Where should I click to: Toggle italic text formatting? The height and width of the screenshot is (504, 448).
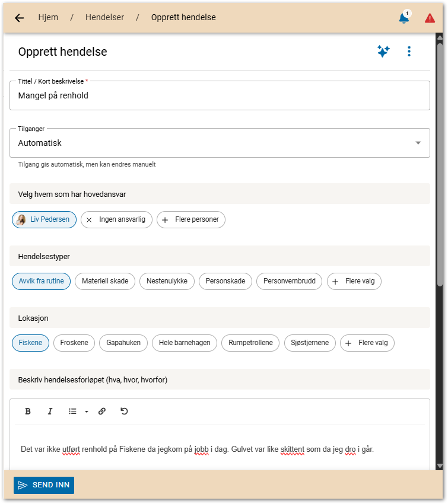tap(50, 411)
